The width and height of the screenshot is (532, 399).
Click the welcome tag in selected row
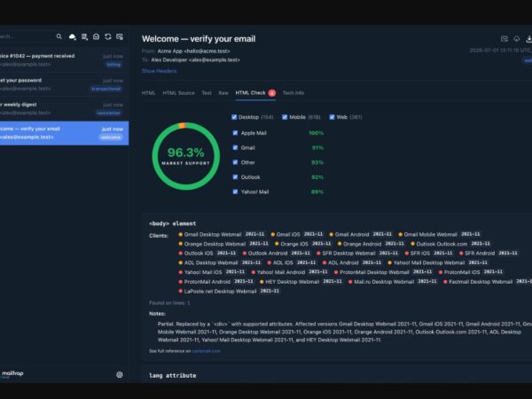pos(111,137)
